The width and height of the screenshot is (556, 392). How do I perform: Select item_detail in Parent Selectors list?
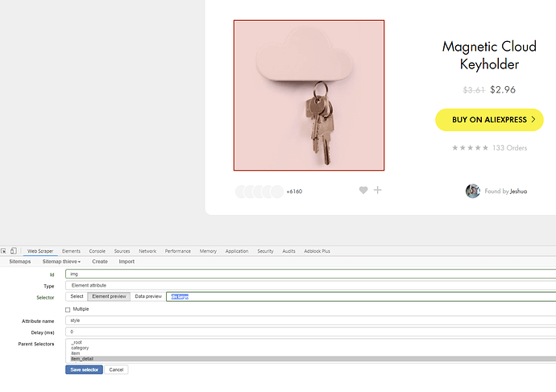[82, 358]
